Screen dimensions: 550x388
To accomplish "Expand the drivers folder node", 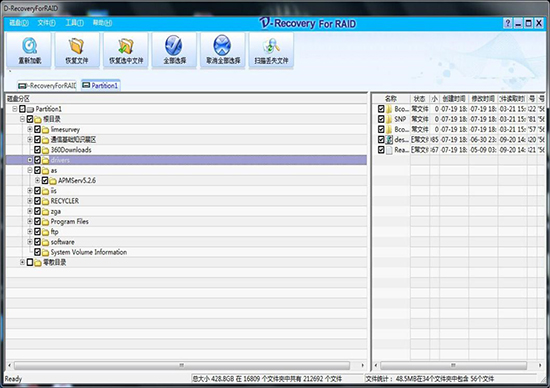I will click(30, 160).
